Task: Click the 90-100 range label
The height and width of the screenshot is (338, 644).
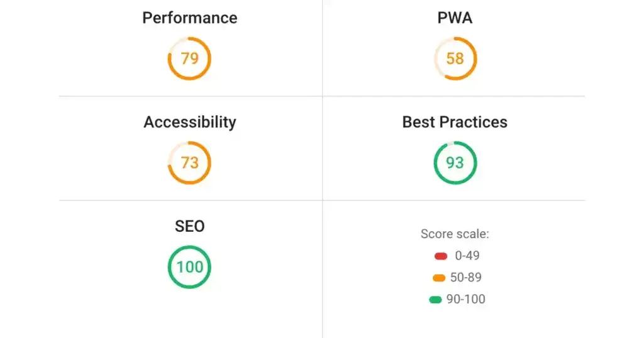Action: point(466,300)
